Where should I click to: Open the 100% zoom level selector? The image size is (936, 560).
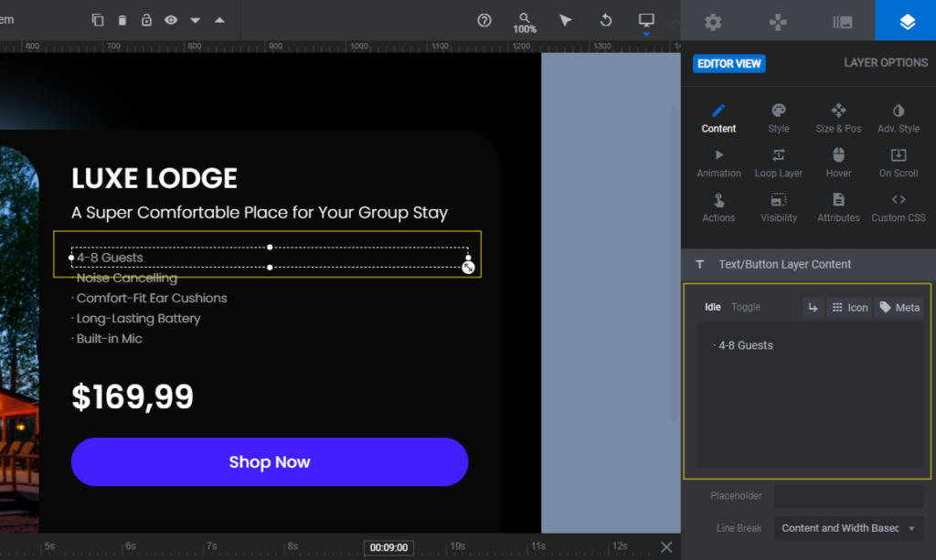pyautogui.click(x=524, y=19)
